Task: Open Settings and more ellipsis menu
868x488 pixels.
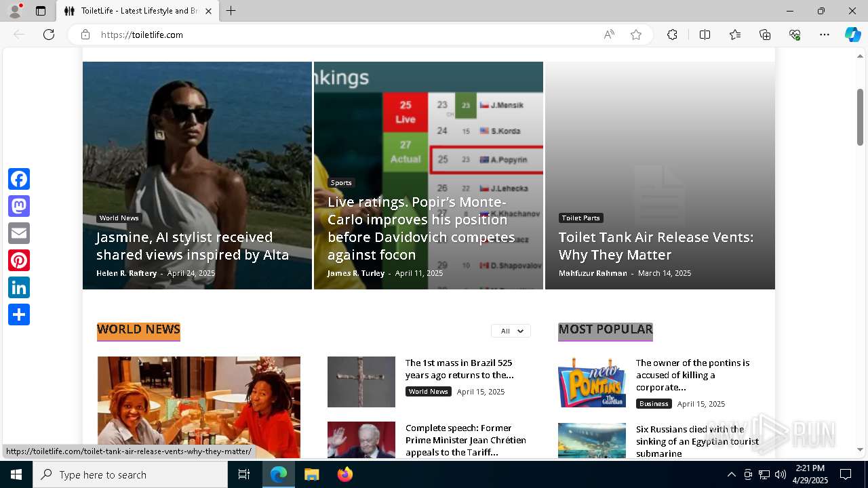Action: pos(825,35)
